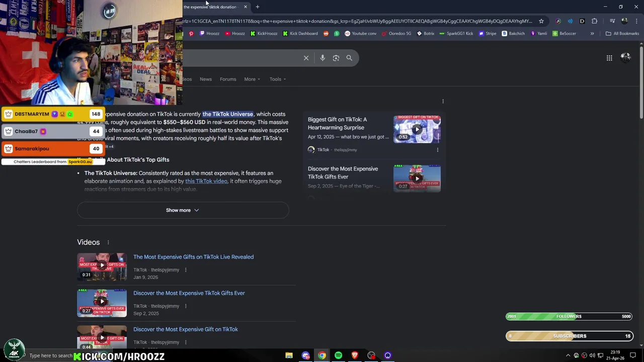Open 'Discover the Most Expensive TikTok Gifts Ever' result
The height and width of the screenshot is (362, 644).
189,293
